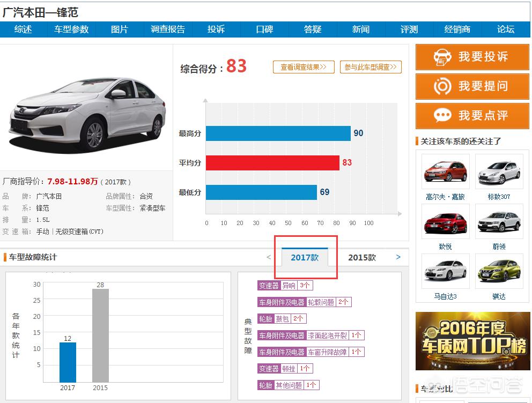
Task: Click the 蔚领 text link
Action: 499,247
